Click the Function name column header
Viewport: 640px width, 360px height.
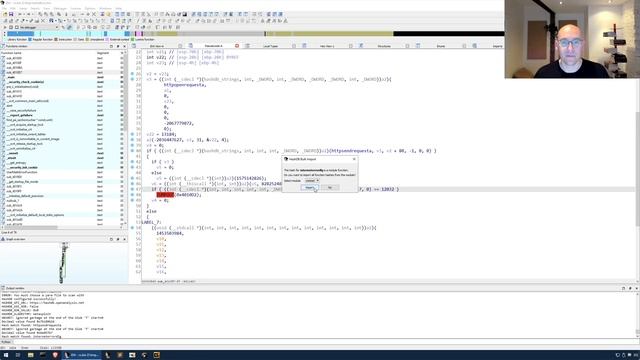(48, 53)
